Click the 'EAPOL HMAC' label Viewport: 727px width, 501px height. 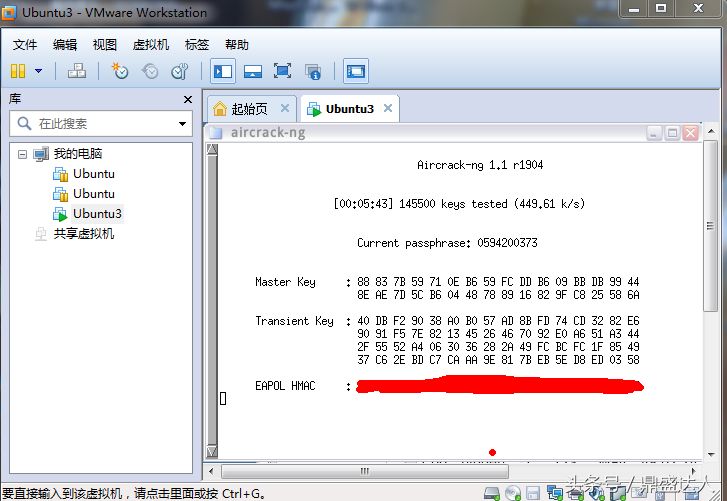point(285,386)
